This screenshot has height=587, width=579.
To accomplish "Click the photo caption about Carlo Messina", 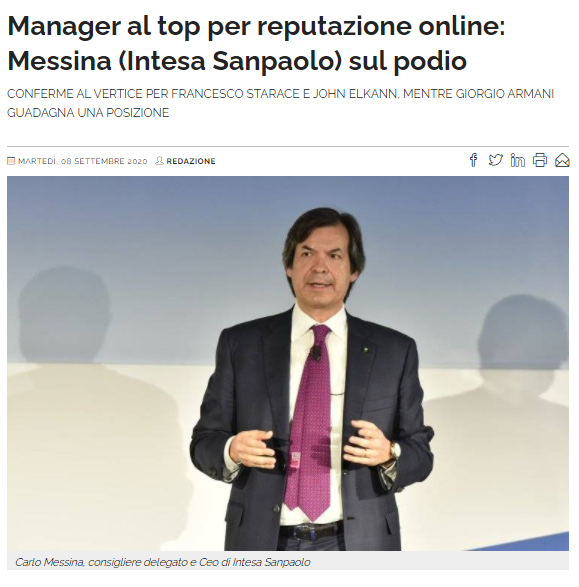I will click(162, 562).
